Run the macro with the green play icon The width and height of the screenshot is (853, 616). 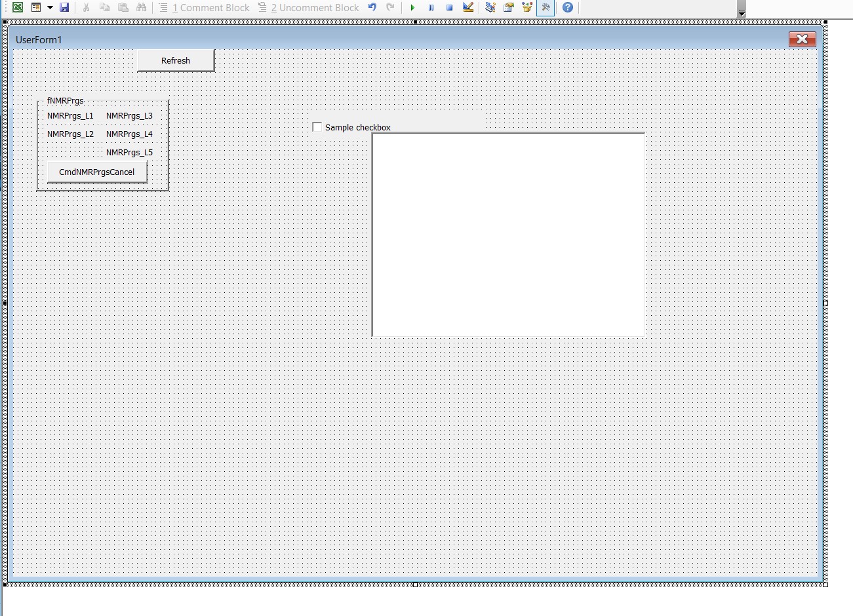click(412, 8)
